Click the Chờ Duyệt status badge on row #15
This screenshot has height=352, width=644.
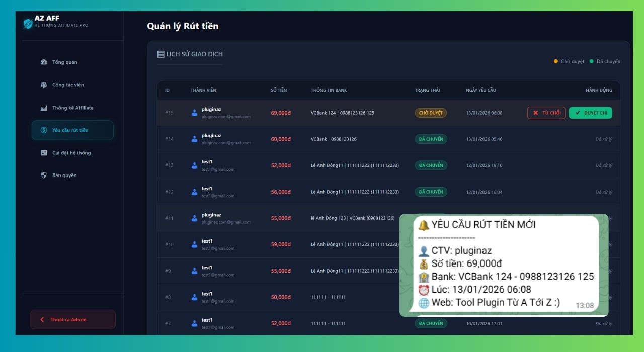[x=431, y=113]
